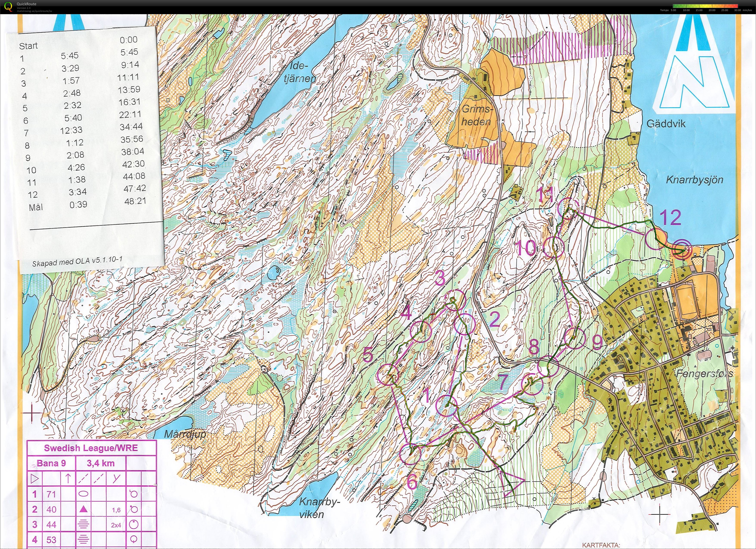The width and height of the screenshot is (756, 549).
Task: Click the Tempo color gradient scale
Action: pyautogui.click(x=705, y=6)
